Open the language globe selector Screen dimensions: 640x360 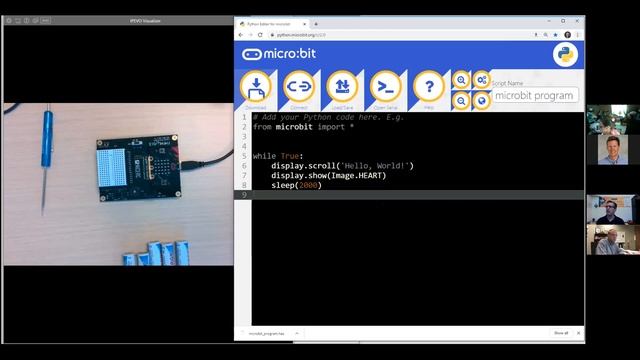point(482,101)
